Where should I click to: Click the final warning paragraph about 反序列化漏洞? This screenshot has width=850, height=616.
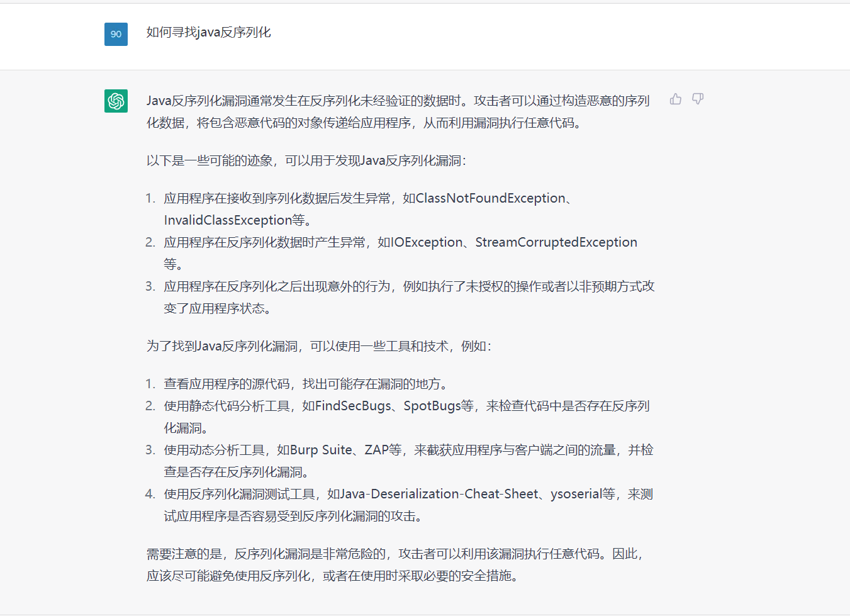(x=395, y=564)
